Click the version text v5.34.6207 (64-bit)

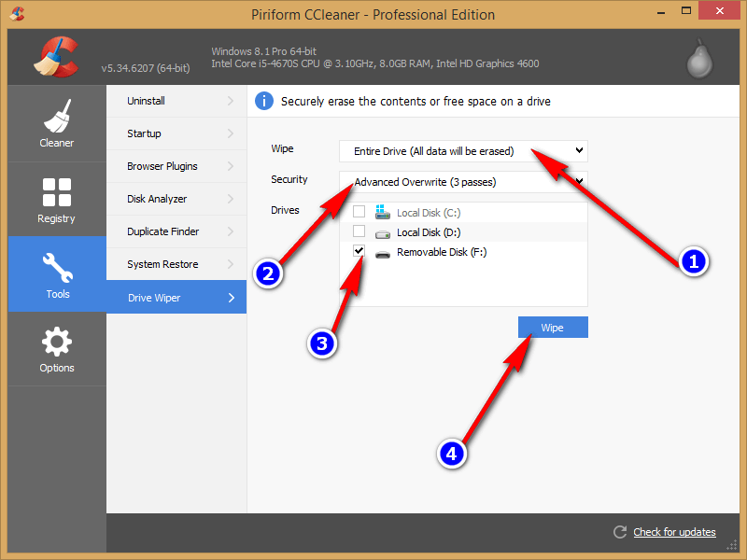point(146,68)
